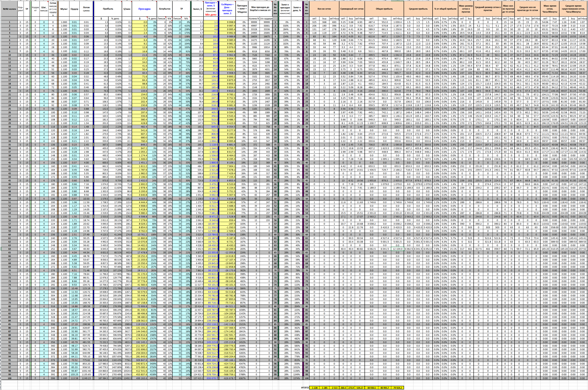Image resolution: width=588 pixels, height=390 pixels.
Task: Click the cell "-626 678.7" in row 100
Action: (227, 378)
